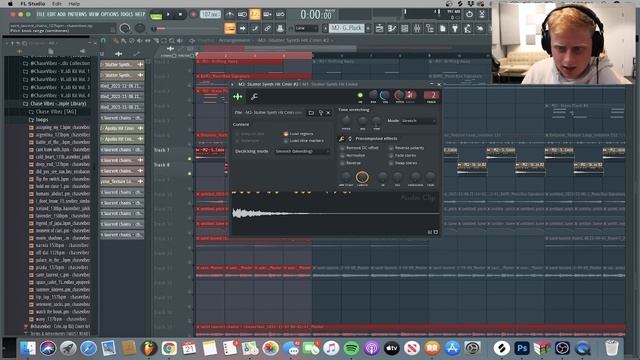Open Google Chrome from the Dock
The width and height of the screenshot is (640, 360).
169,348
